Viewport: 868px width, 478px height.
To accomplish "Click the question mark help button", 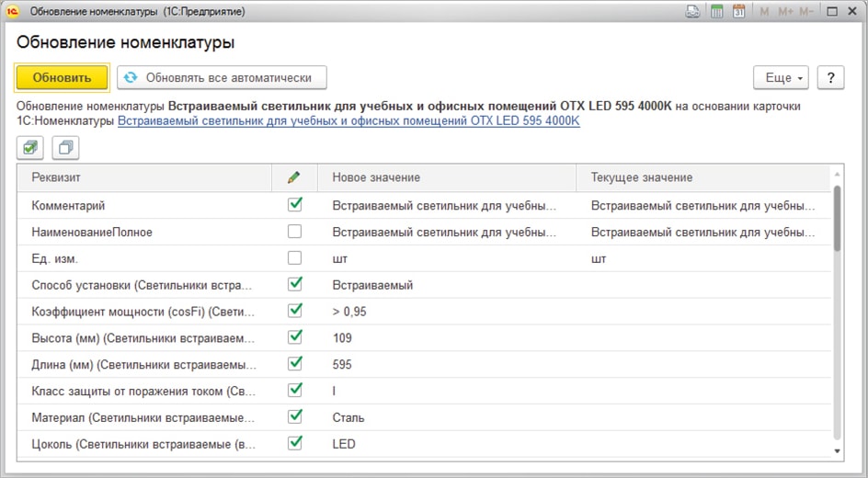I will 830,78.
